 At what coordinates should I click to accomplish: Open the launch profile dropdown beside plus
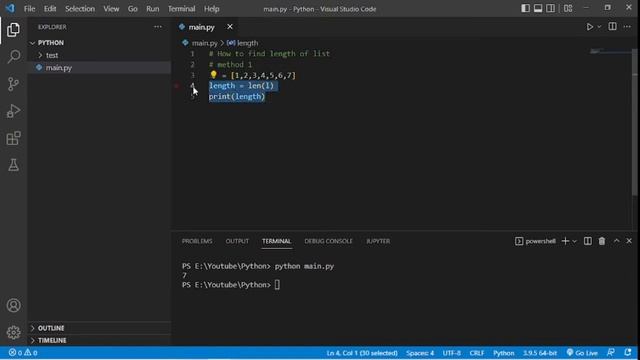point(574,242)
